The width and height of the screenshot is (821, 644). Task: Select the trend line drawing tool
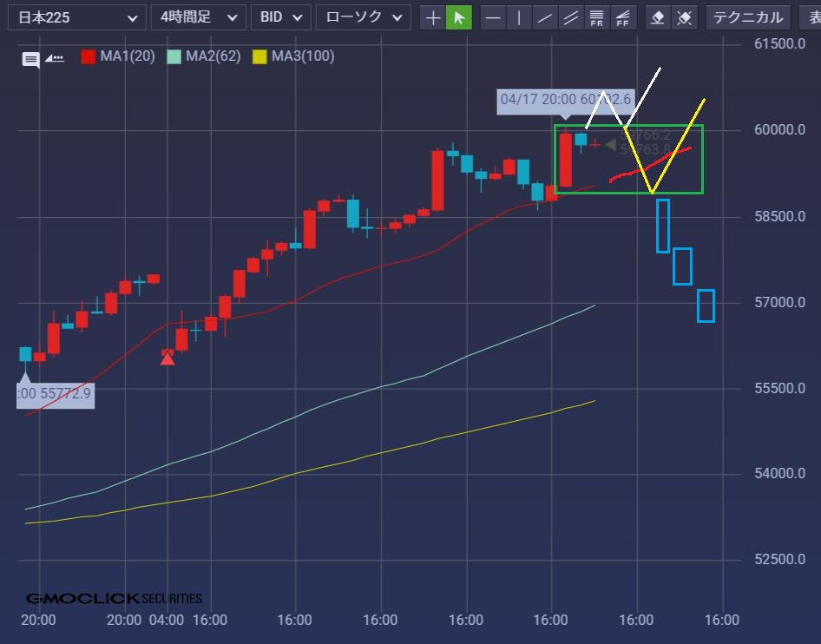[545, 17]
